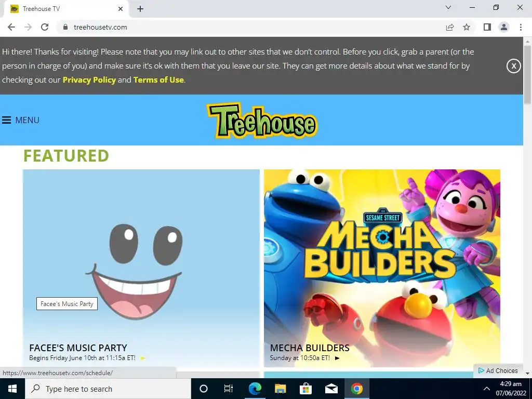This screenshot has height=399, width=532.
Task: Bookmark this page with star
Action: 467,27
